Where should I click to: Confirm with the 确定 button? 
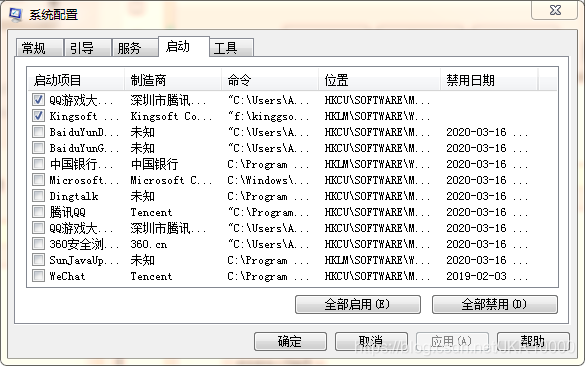coord(290,341)
